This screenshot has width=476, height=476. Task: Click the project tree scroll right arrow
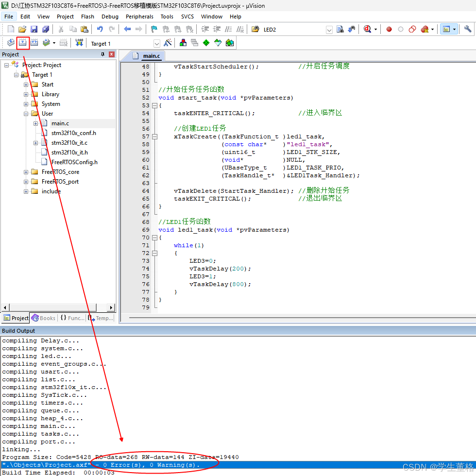[x=111, y=307]
